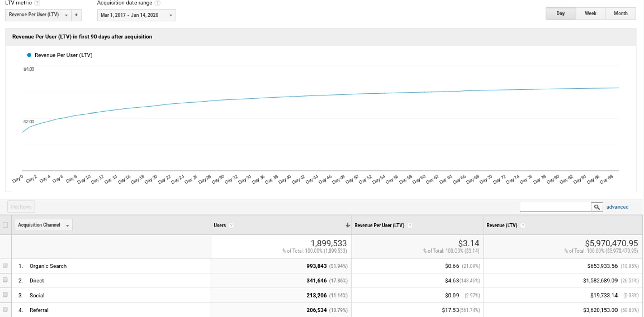644x317 pixels.
Task: Switch chart granularity to Week
Action: (x=590, y=14)
